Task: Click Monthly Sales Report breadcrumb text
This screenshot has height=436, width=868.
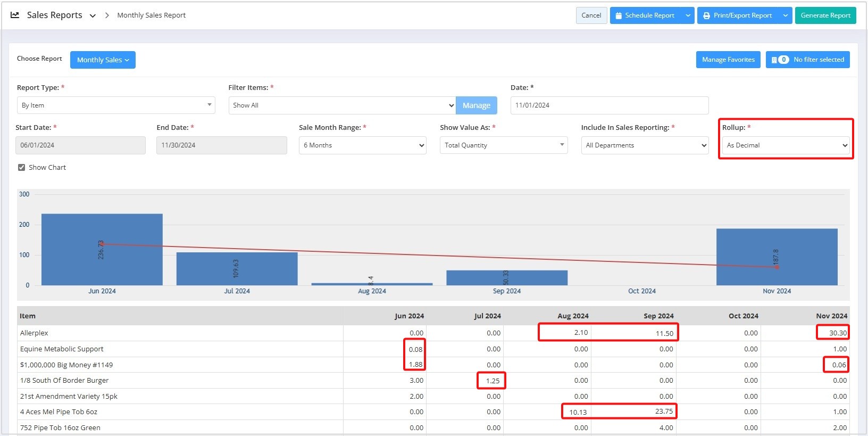Action: click(152, 15)
